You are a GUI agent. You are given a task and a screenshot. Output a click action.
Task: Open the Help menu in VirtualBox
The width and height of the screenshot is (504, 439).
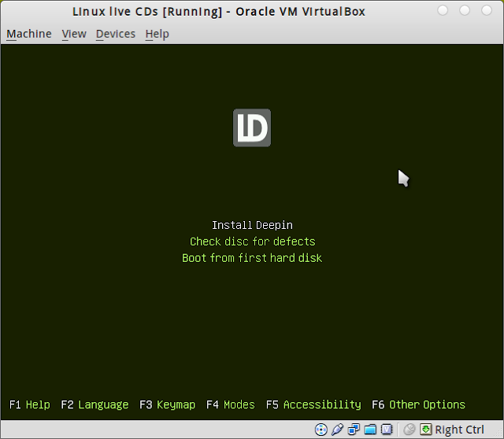[x=157, y=34]
